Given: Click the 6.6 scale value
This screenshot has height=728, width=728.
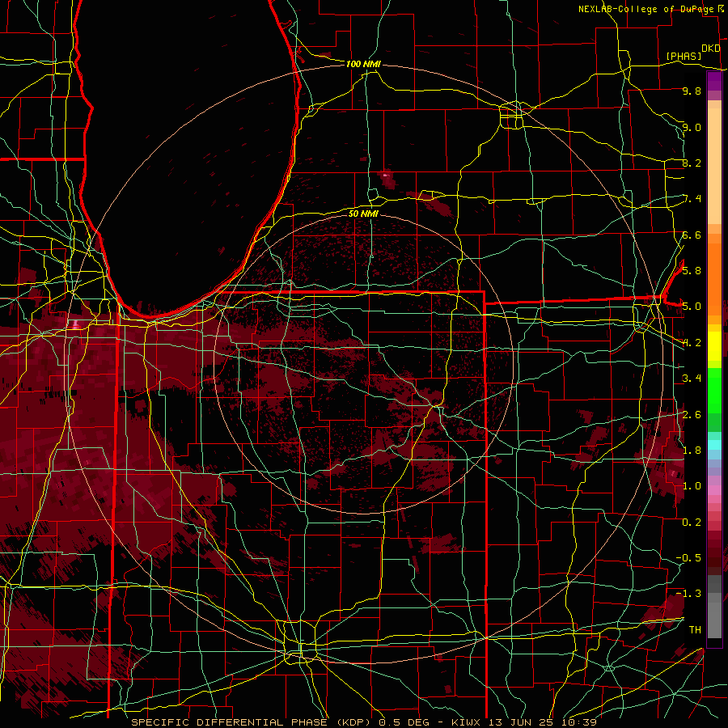Looking at the screenshot, I should [692, 235].
